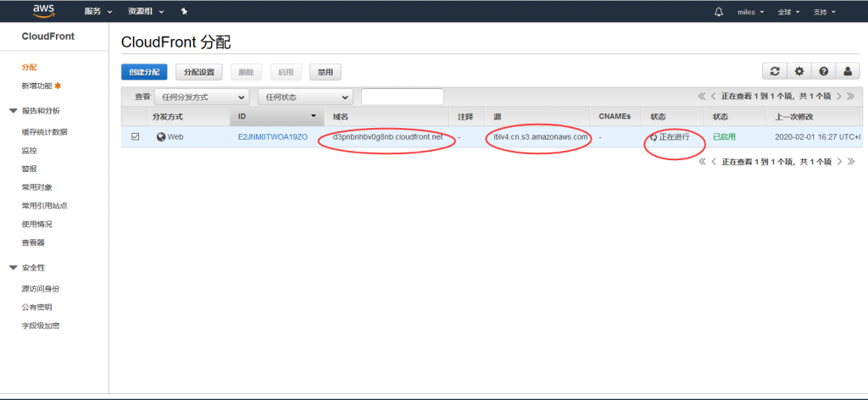
Task: Open the help question-mark icon
Action: 823,71
